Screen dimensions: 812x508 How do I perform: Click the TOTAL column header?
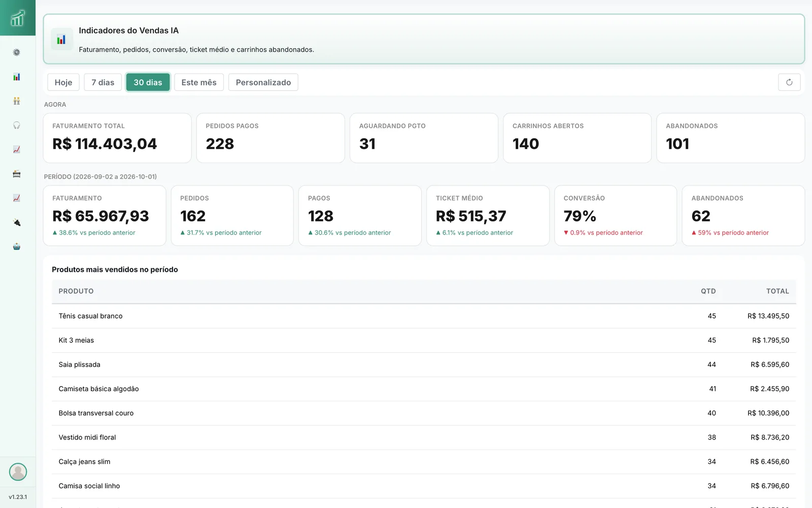(777, 291)
